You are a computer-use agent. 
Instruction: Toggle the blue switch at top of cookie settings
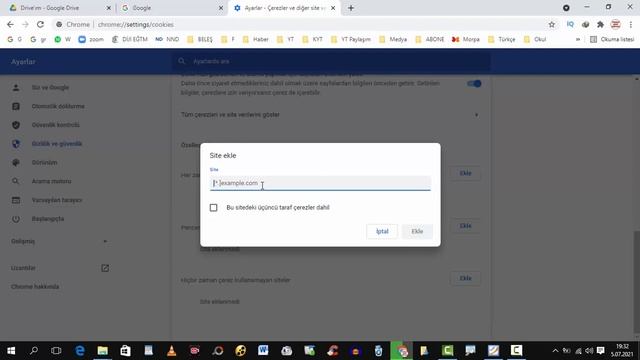(x=474, y=84)
